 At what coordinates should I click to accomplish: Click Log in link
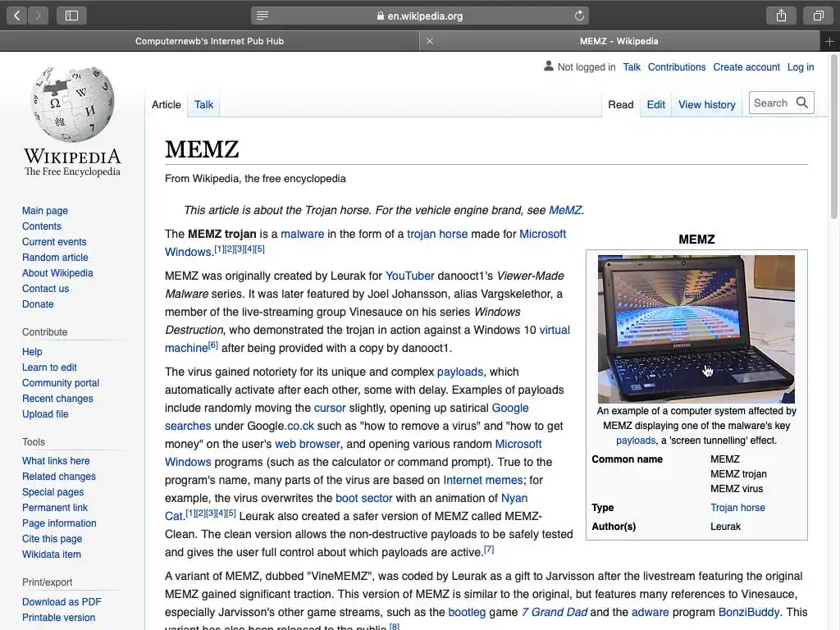(x=801, y=67)
